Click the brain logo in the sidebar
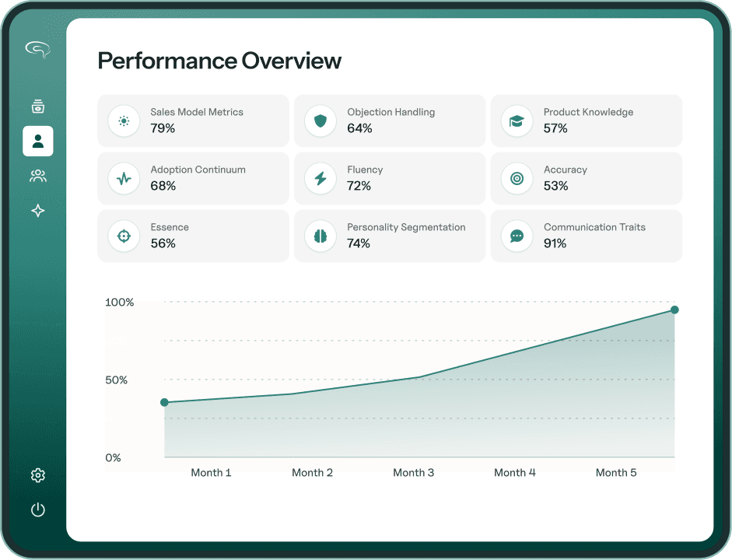 [x=38, y=49]
